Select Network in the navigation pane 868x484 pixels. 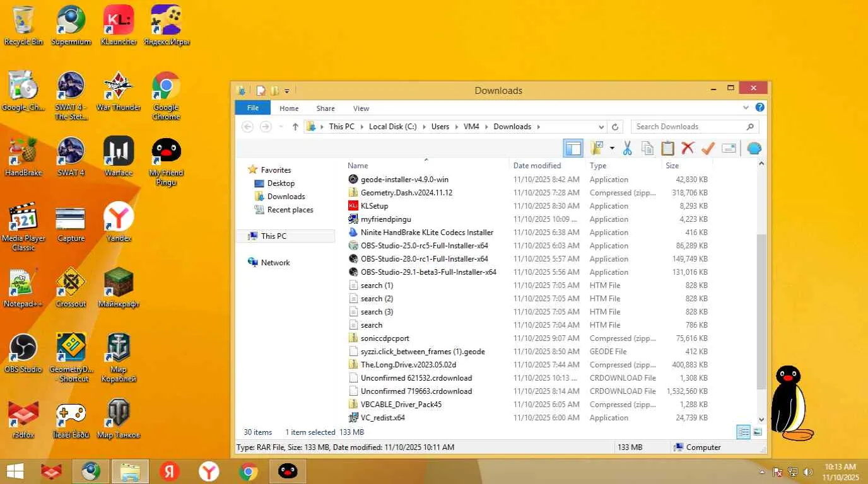click(276, 263)
